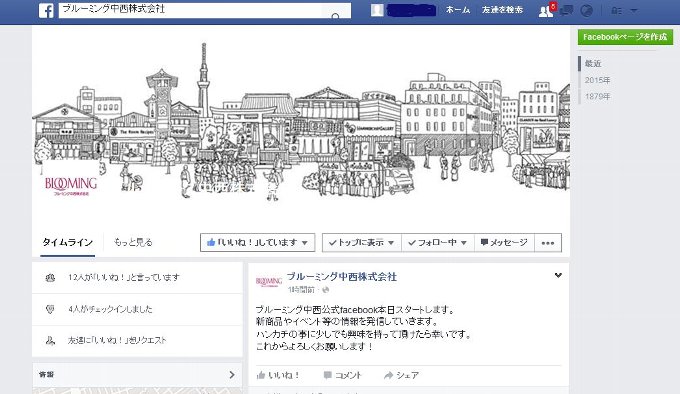Open the messages chat icon in the top bar
680x394 pixels.
(566, 10)
